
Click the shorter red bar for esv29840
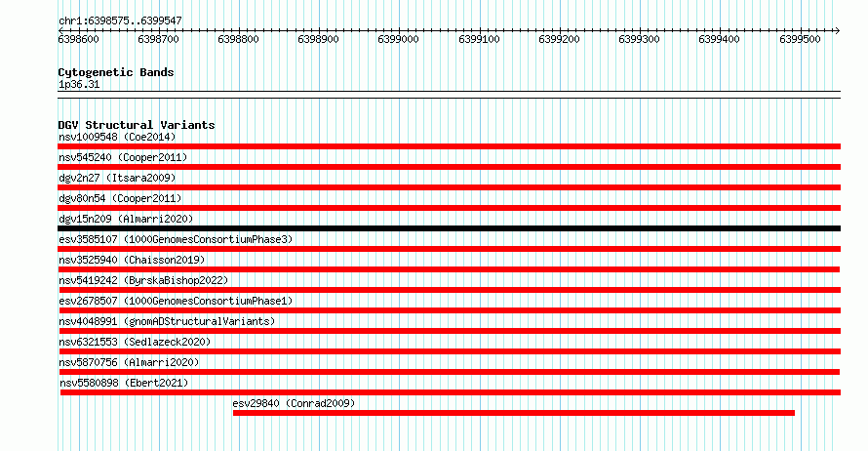point(514,413)
